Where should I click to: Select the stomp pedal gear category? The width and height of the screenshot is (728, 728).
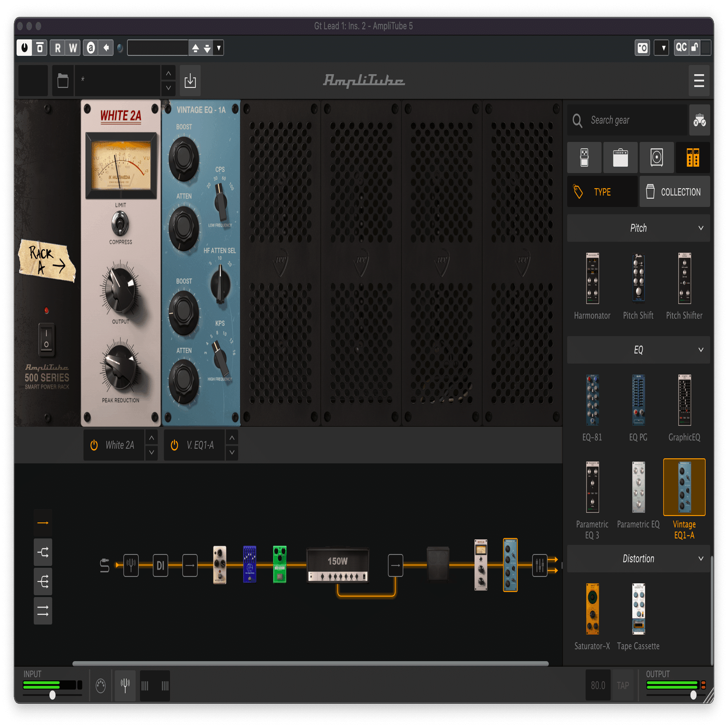584,158
